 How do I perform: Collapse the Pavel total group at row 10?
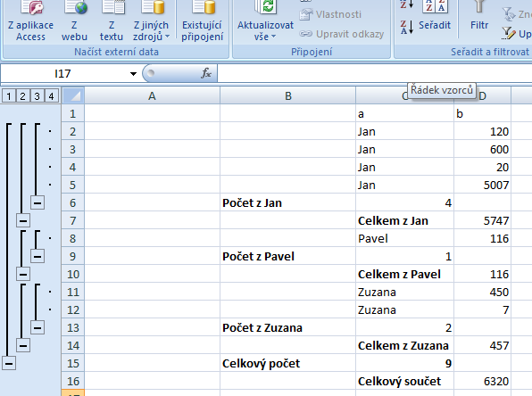click(x=23, y=274)
